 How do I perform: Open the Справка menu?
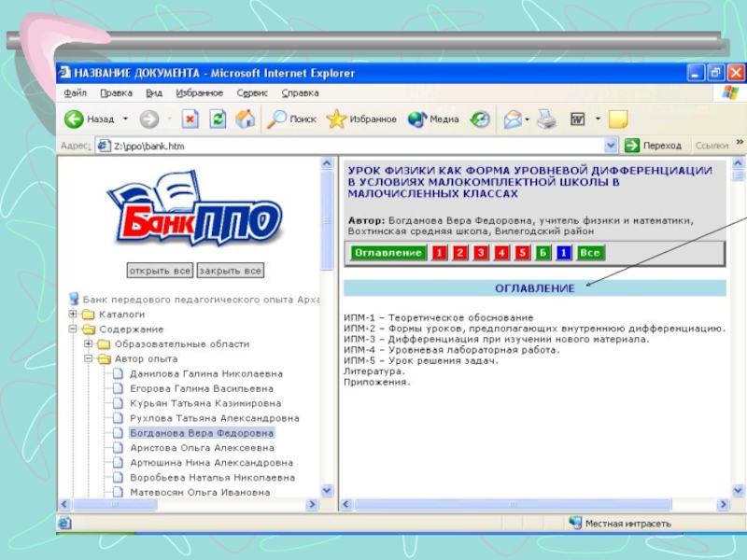click(x=300, y=92)
